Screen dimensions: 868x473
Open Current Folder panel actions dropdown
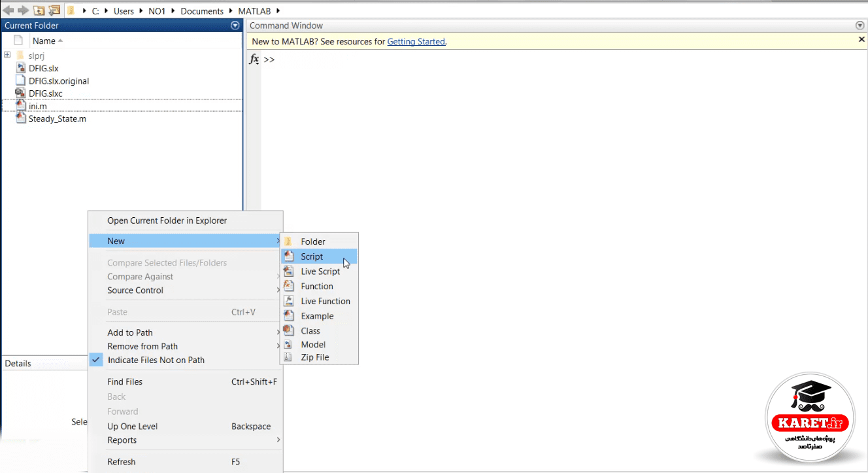click(235, 26)
